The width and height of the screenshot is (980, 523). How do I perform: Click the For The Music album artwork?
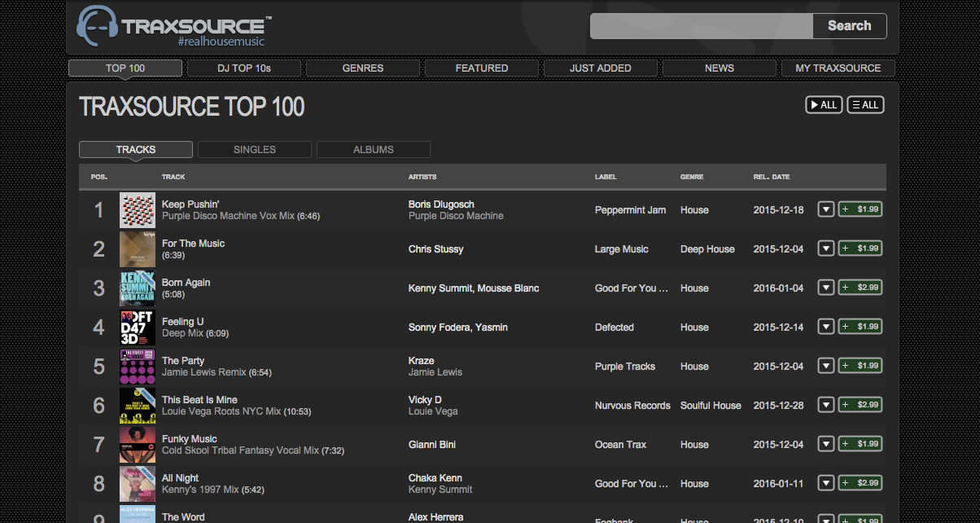pos(138,249)
